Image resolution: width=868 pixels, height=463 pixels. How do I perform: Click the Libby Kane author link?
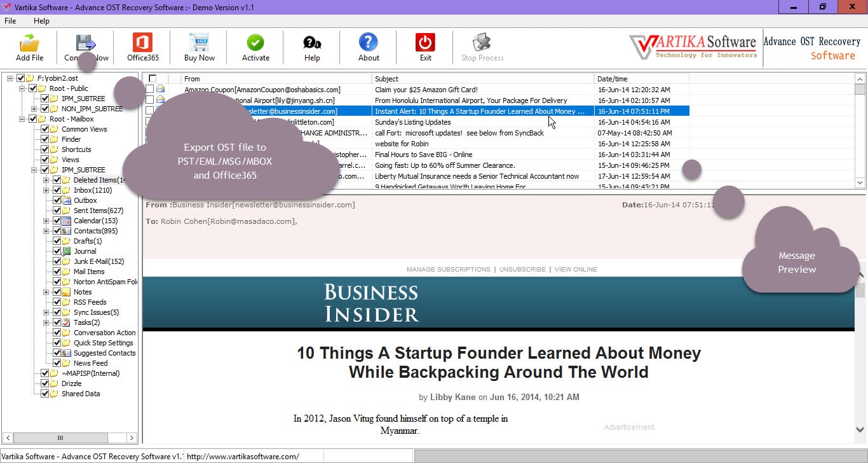coord(453,397)
